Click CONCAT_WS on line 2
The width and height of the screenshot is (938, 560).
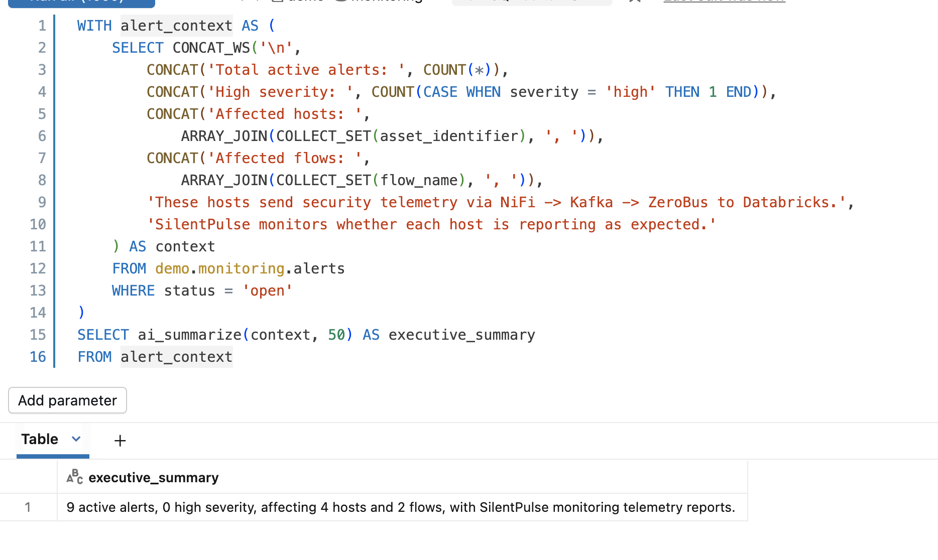[211, 48]
